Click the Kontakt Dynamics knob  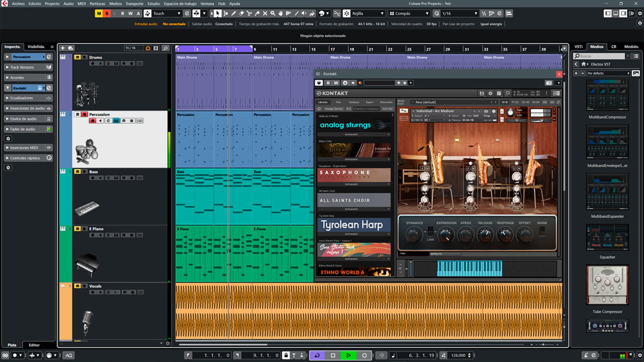click(x=414, y=234)
